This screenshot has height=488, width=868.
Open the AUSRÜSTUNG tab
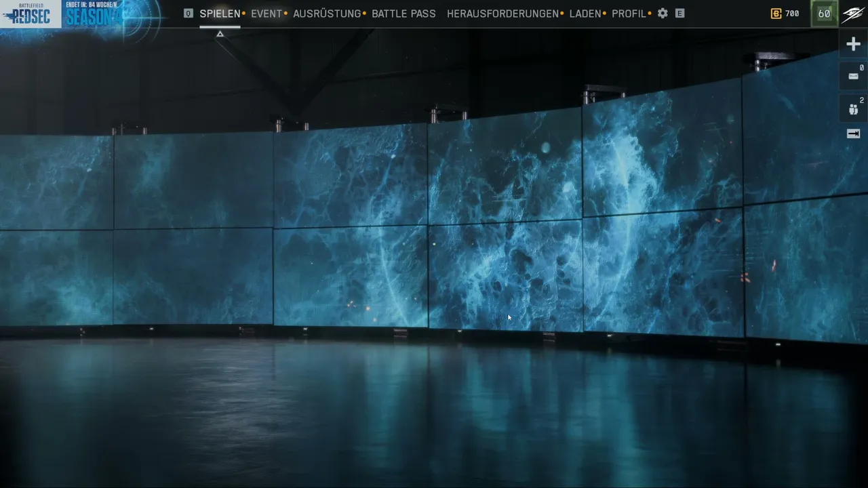coord(327,14)
